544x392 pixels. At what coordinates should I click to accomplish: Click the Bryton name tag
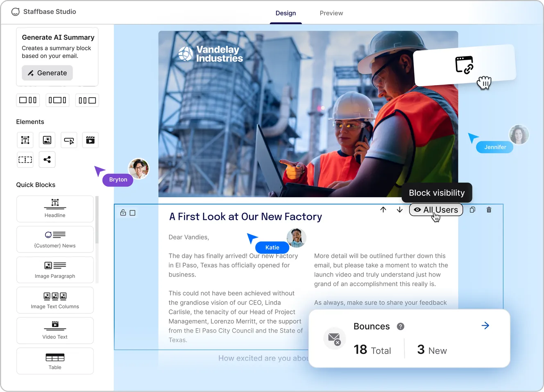click(118, 180)
